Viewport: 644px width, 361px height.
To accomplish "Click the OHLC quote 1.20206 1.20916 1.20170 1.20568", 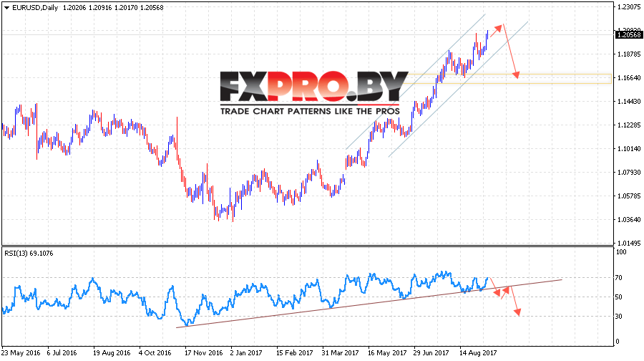I will point(113,7).
